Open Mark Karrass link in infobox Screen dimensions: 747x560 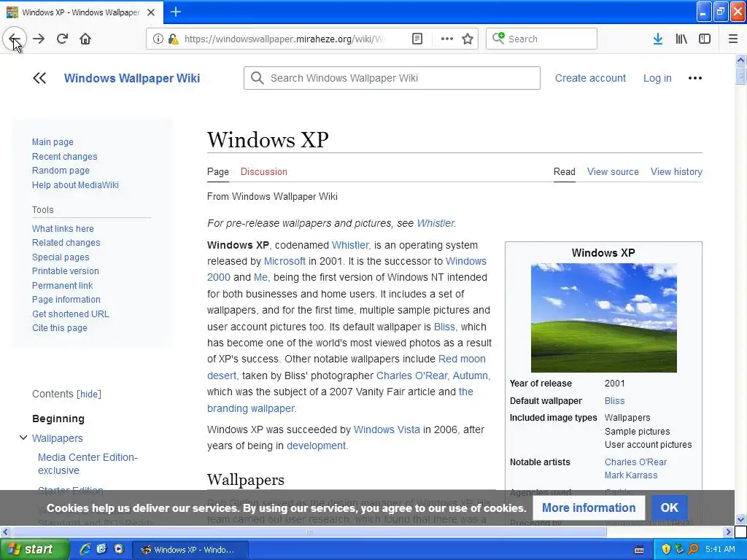631,475
